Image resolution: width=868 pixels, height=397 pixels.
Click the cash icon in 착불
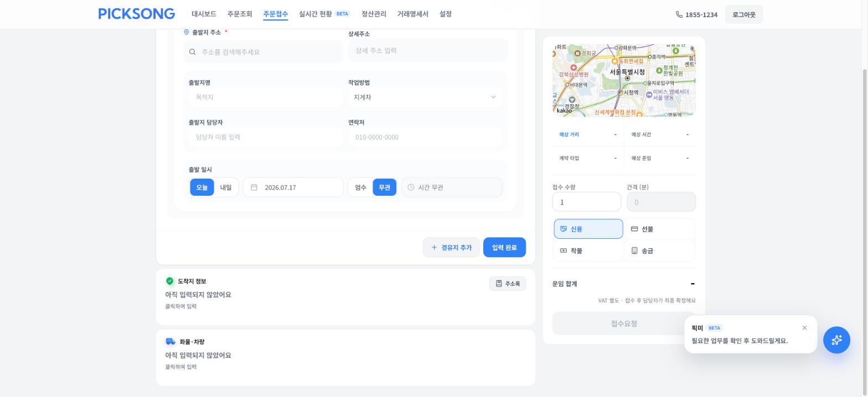[x=564, y=250]
